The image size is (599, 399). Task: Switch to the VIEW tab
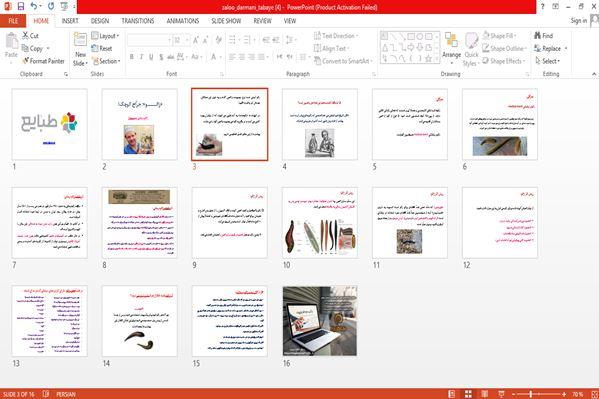pos(290,21)
